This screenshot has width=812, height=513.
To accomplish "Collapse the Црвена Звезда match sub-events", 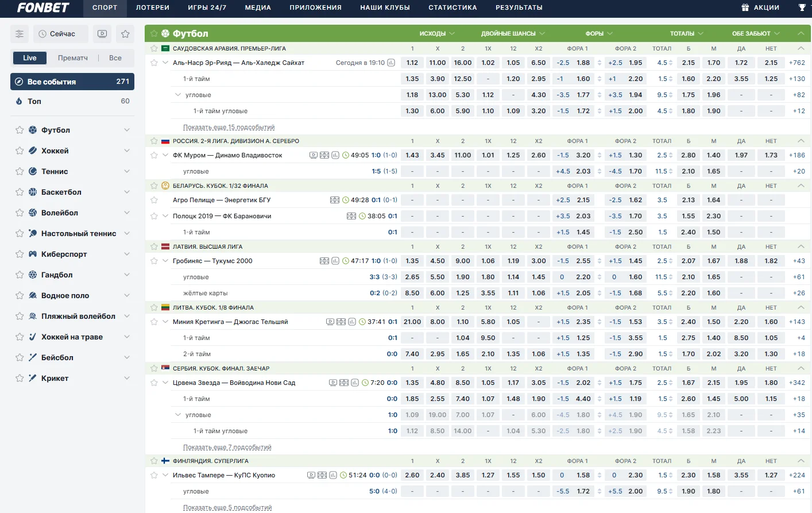I will [165, 383].
